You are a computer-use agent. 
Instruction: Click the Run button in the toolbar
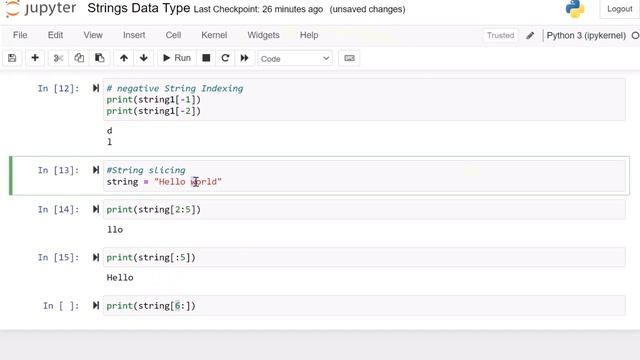[177, 58]
